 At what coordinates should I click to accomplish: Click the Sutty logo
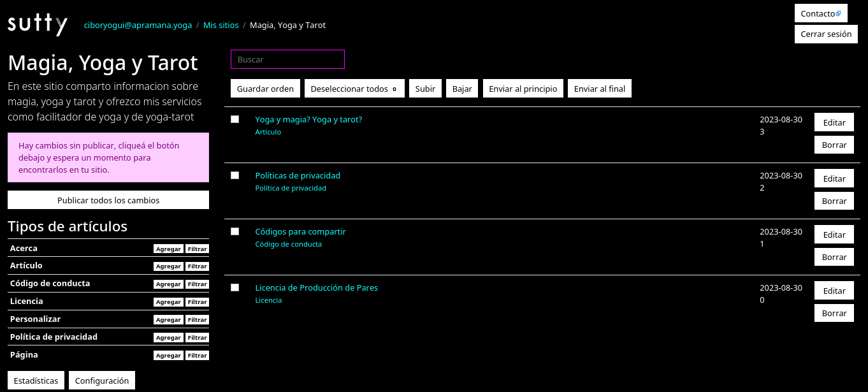[x=38, y=25]
